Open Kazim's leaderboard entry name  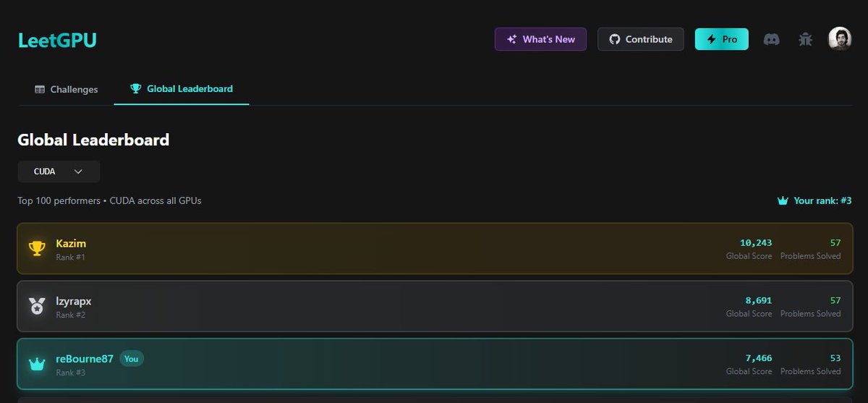pos(71,243)
